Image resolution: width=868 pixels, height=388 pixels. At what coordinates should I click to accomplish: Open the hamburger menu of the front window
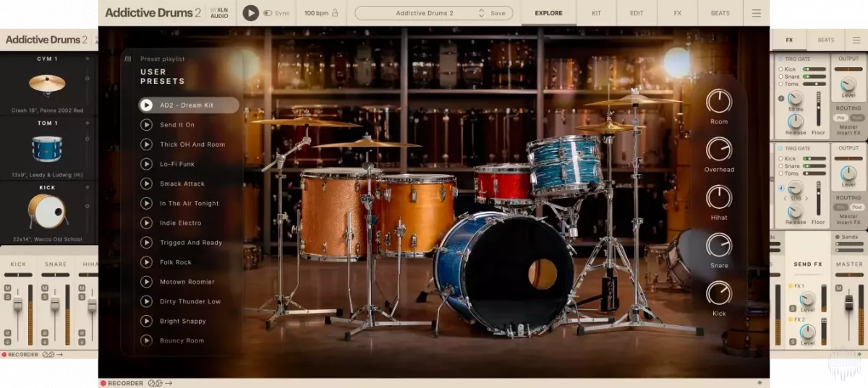point(756,13)
